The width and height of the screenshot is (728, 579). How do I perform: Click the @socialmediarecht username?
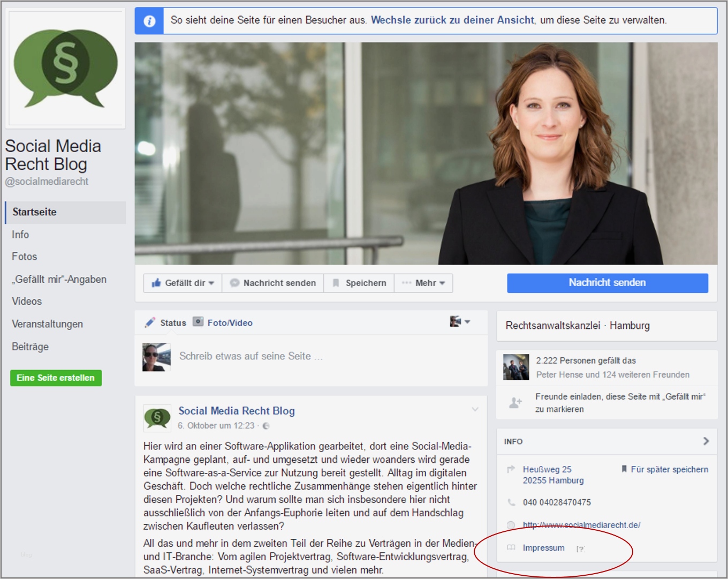pyautogui.click(x=47, y=182)
